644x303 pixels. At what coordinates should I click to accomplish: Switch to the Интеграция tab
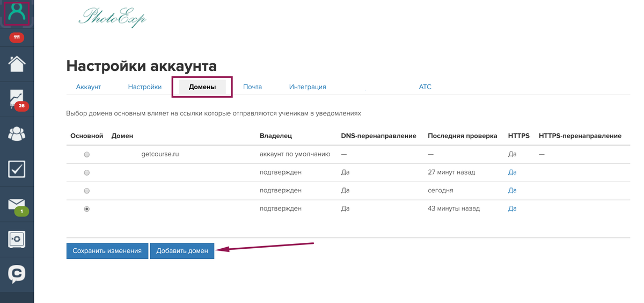pyautogui.click(x=308, y=86)
